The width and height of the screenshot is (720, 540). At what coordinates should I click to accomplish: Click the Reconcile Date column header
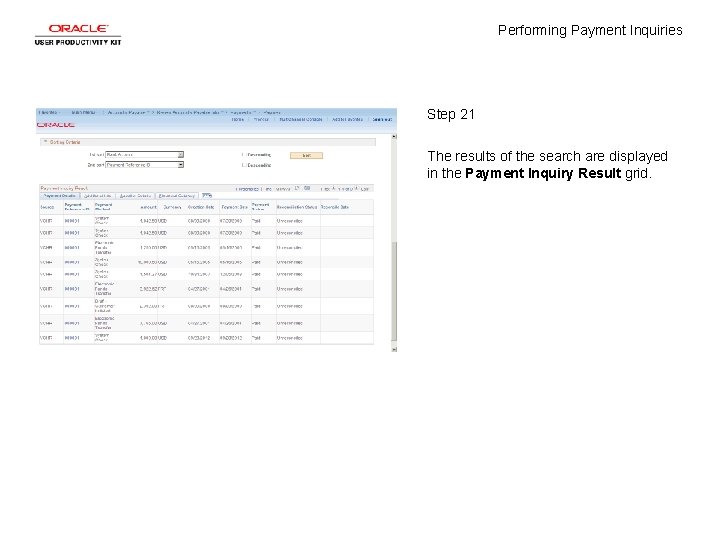335,208
